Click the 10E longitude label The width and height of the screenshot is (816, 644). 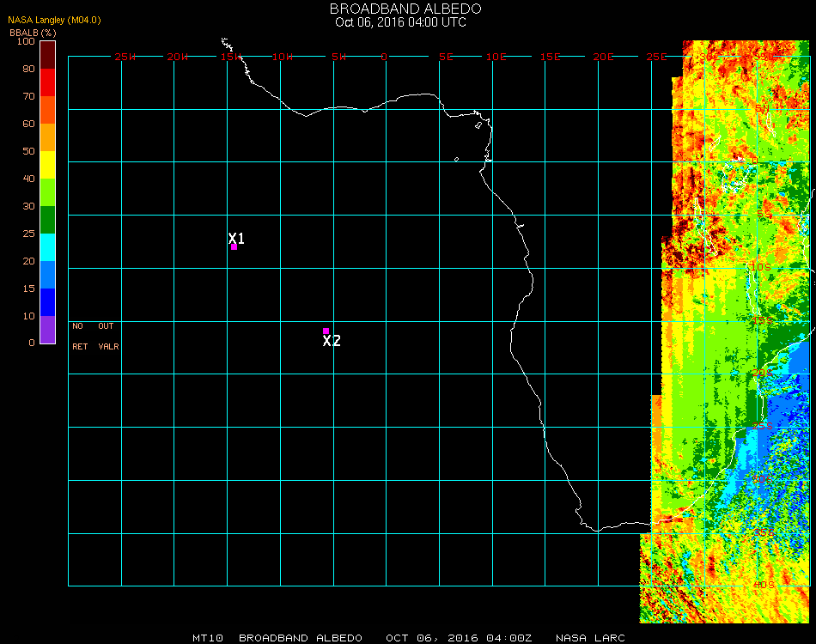496,57
